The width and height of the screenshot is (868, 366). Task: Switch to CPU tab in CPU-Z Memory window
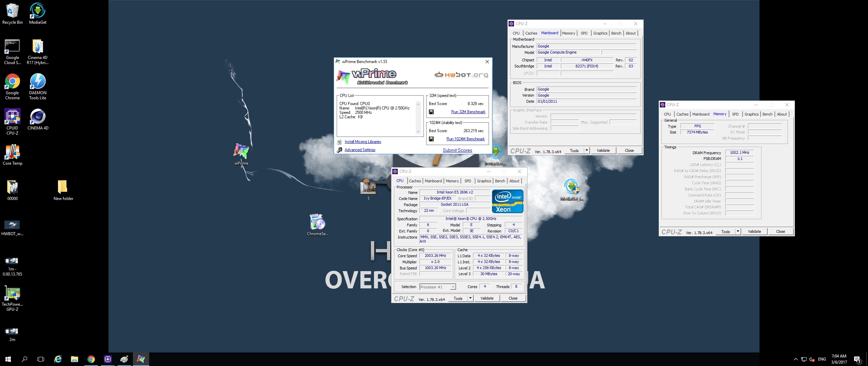click(x=667, y=114)
